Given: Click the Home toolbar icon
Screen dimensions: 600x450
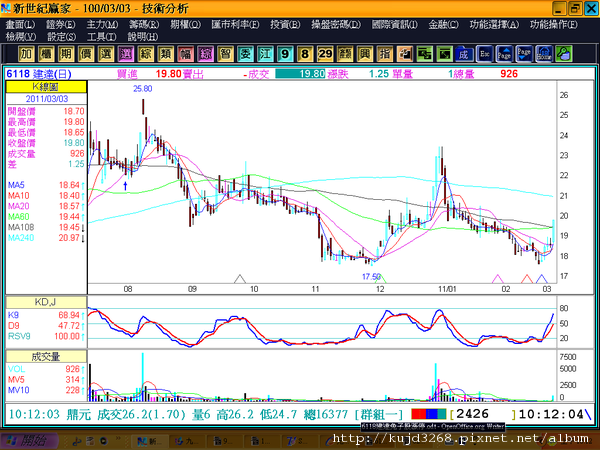Looking at the screenshot, I should (x=544, y=54).
